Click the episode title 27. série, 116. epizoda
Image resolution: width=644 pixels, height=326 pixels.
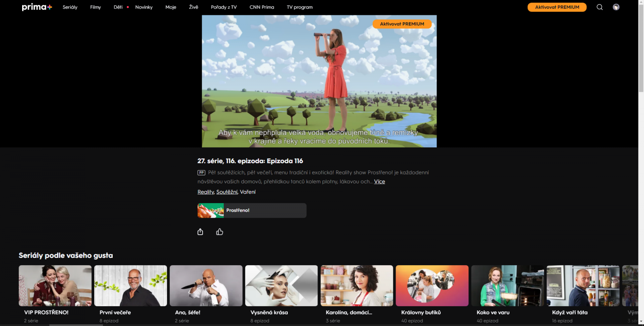point(250,161)
